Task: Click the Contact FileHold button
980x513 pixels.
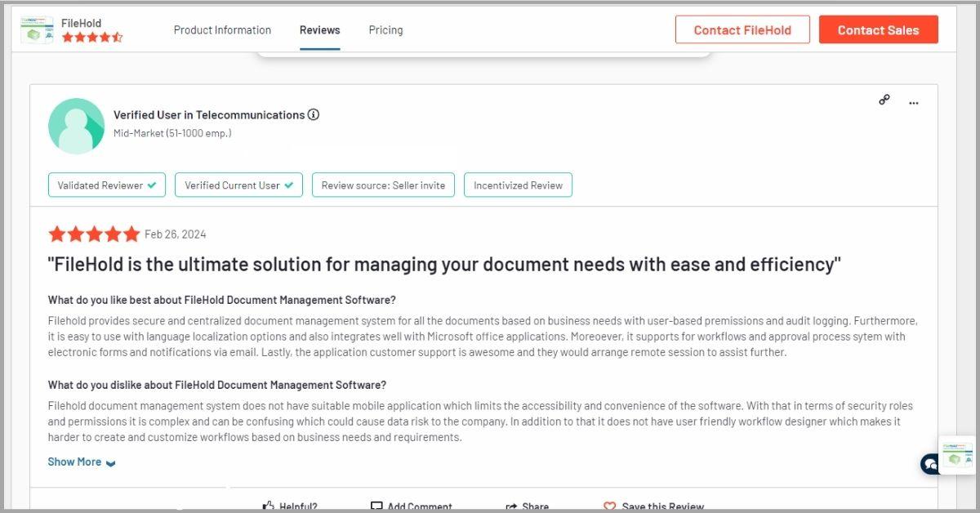Action: (x=742, y=30)
